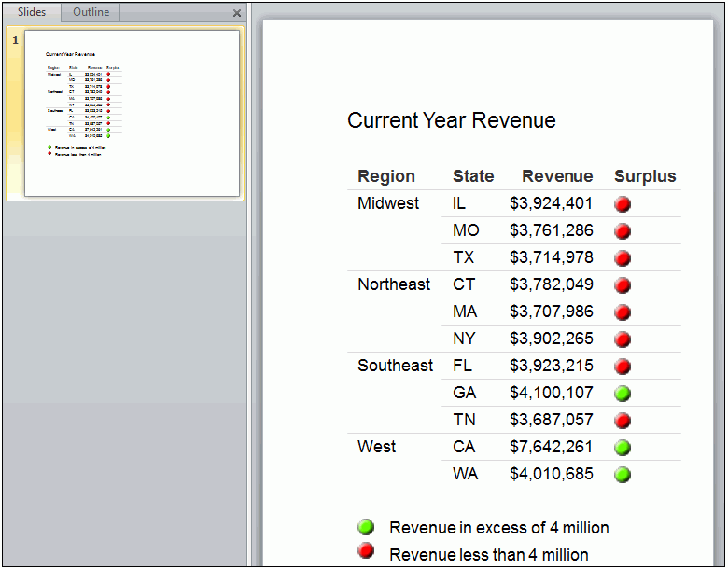
Task: Click the red indicator for MO
Action: [623, 231]
